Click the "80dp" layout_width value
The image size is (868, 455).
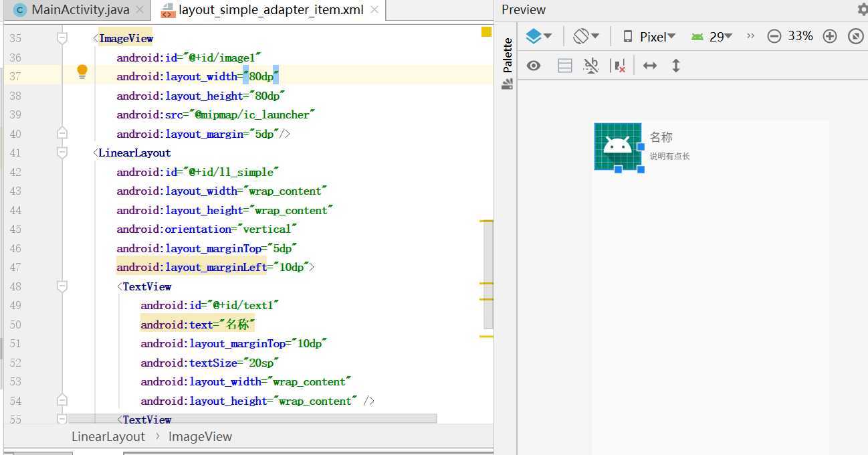(x=261, y=76)
